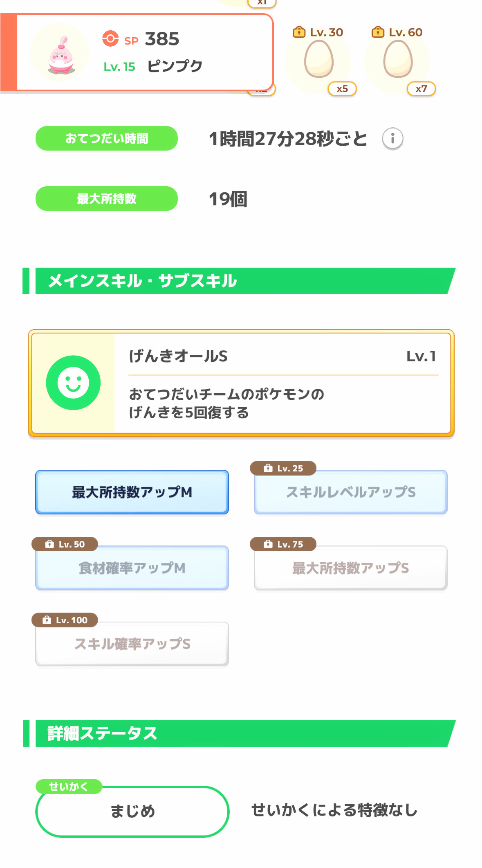This screenshot has width=482, height=868.
Task: Tap the Poké Ball SP icon
Action: (x=110, y=38)
